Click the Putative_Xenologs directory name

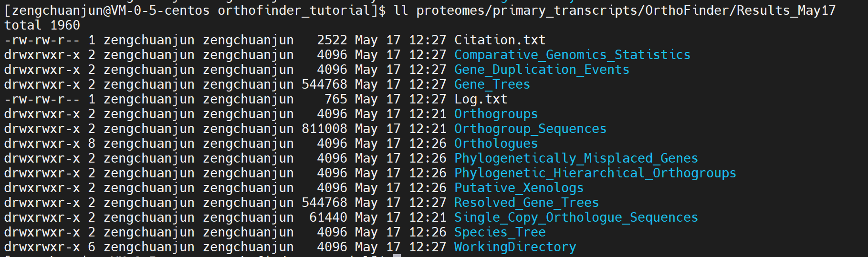pos(519,188)
